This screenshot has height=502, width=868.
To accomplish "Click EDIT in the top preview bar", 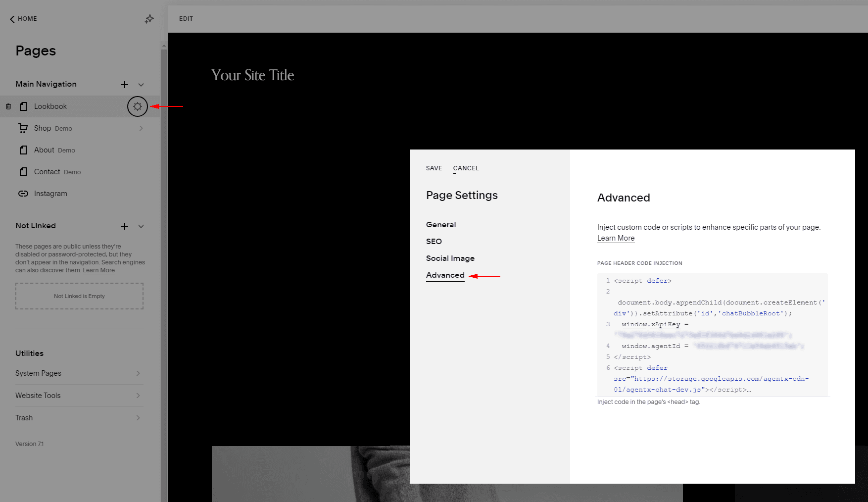I will point(186,19).
